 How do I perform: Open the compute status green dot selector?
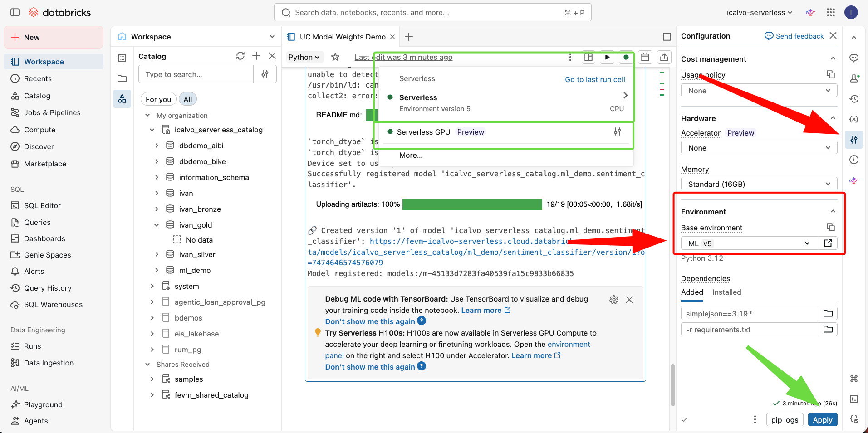pos(626,57)
